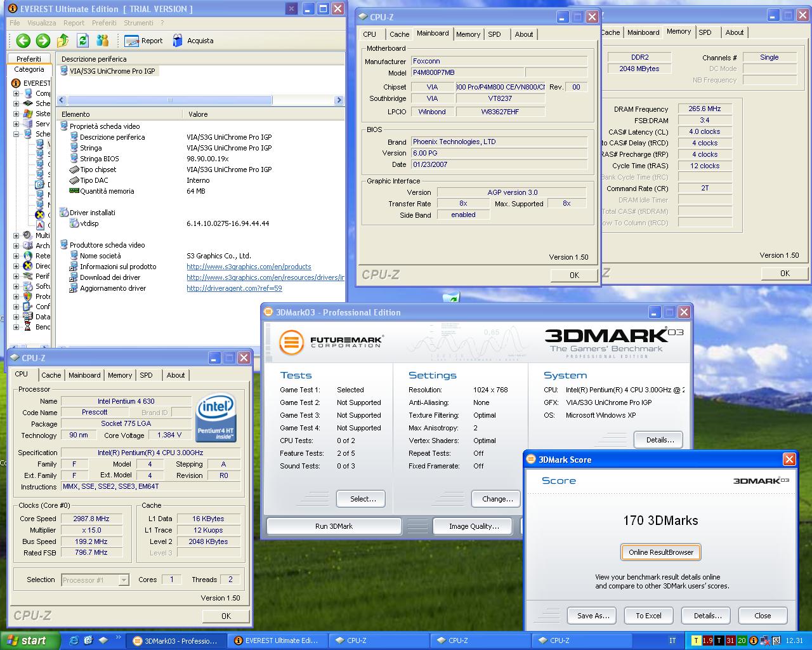Screen dimensions: 812x650
Task: Click the horizontal scrollbar in Descrizione periferica pane
Action: pyautogui.click(x=170, y=100)
